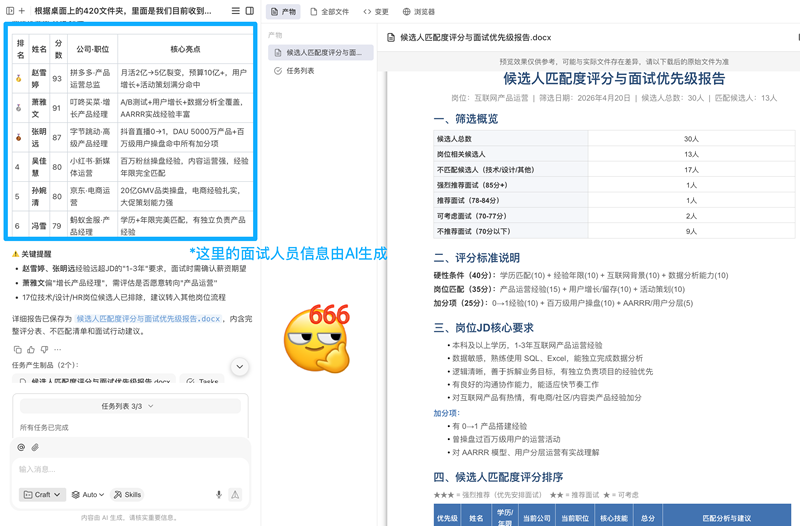
Task: Click the 赵雪婷 name cell
Action: click(x=39, y=79)
